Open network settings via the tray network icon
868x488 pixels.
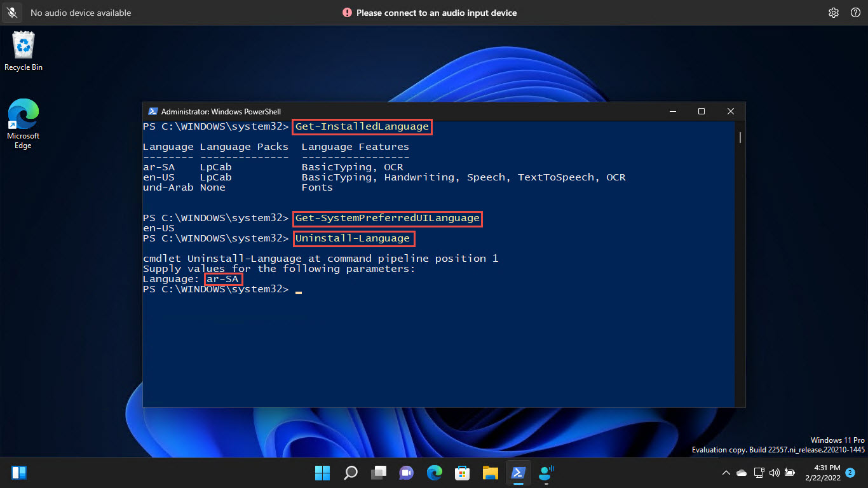coord(759,472)
